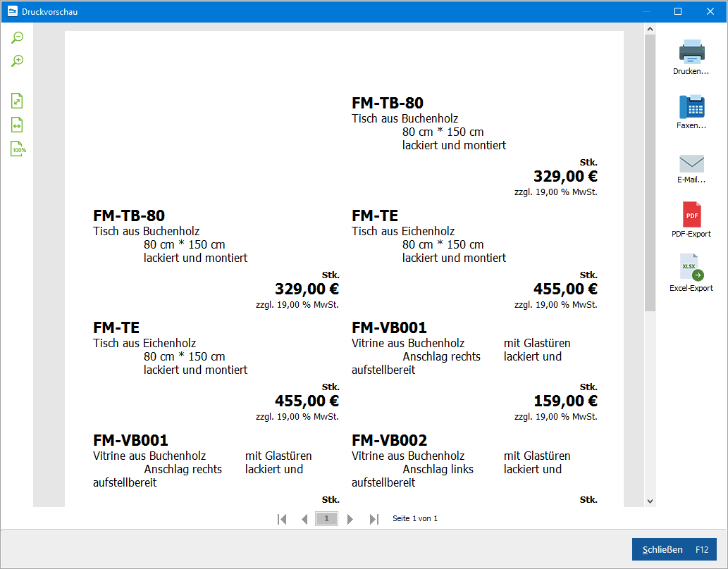This screenshot has width=728, height=569.
Task: Fit page width in the preview
Action: pyautogui.click(x=17, y=125)
